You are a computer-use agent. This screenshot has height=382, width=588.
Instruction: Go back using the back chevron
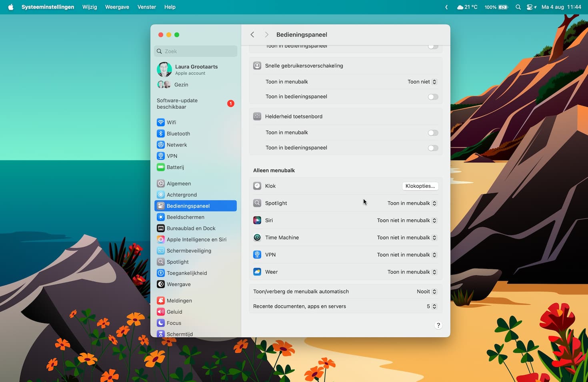point(252,35)
